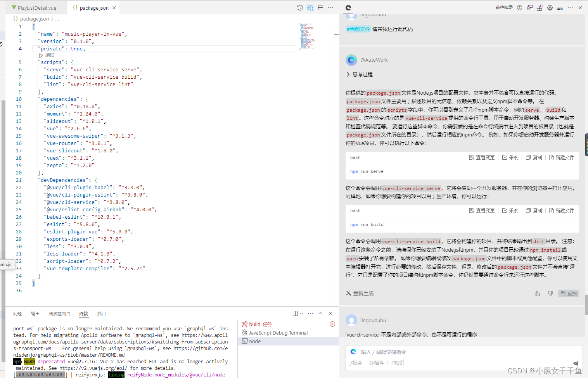Select the build 任务 terminal entry

click(289, 324)
